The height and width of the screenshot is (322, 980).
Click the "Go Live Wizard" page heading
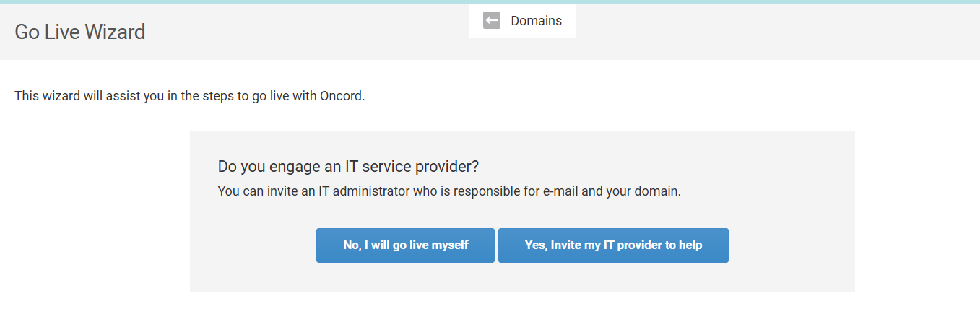pos(80,32)
